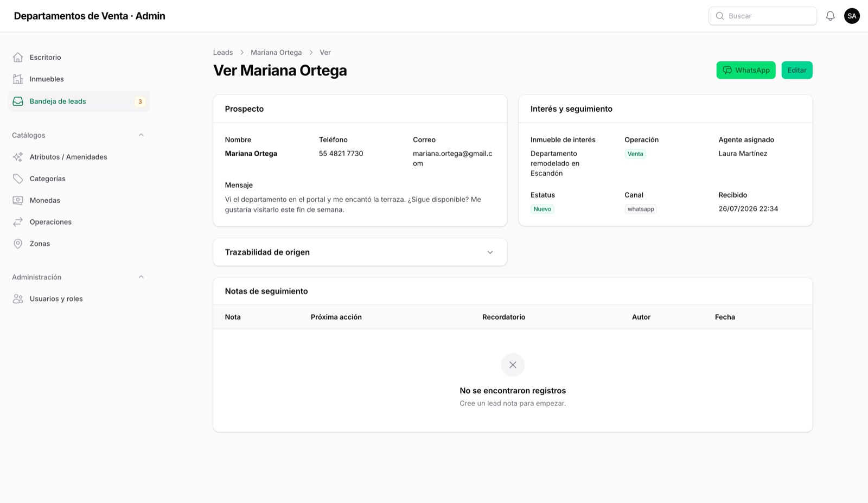The width and height of the screenshot is (868, 503).
Task: Click agent name Laura Martínez
Action: 743,154
